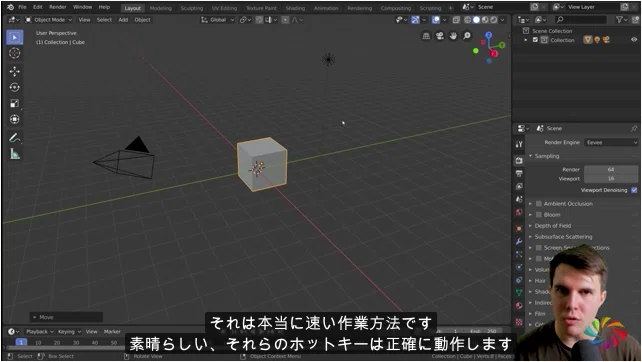The height and width of the screenshot is (362, 642).
Task: Toggle viewport gizmos button
Action: coord(415,20)
